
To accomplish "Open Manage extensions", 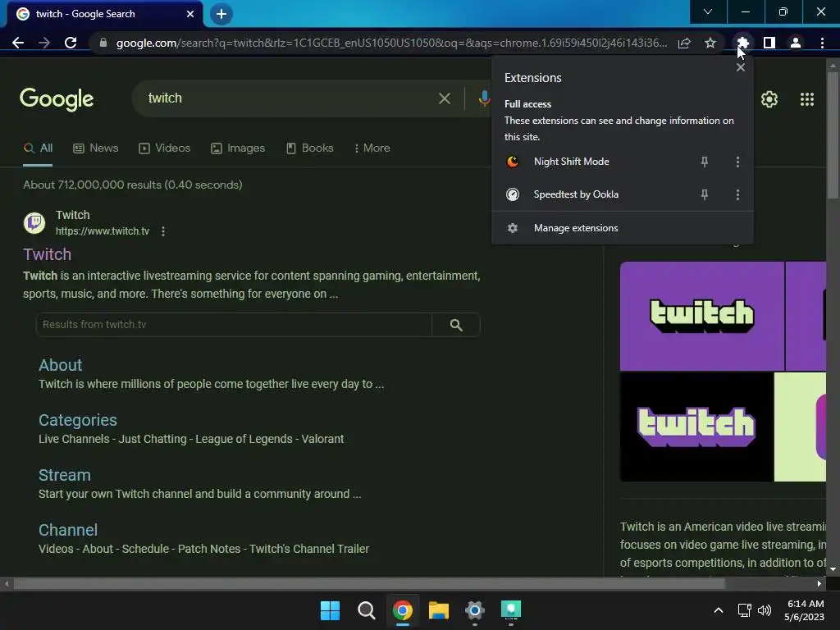I will pyautogui.click(x=622, y=228).
